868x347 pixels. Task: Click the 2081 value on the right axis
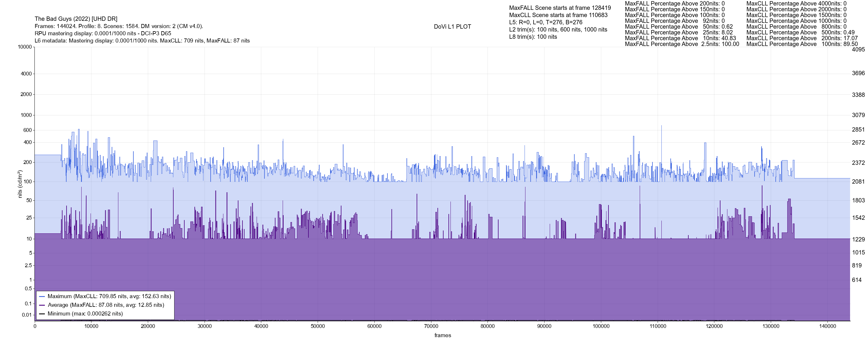pyautogui.click(x=858, y=182)
